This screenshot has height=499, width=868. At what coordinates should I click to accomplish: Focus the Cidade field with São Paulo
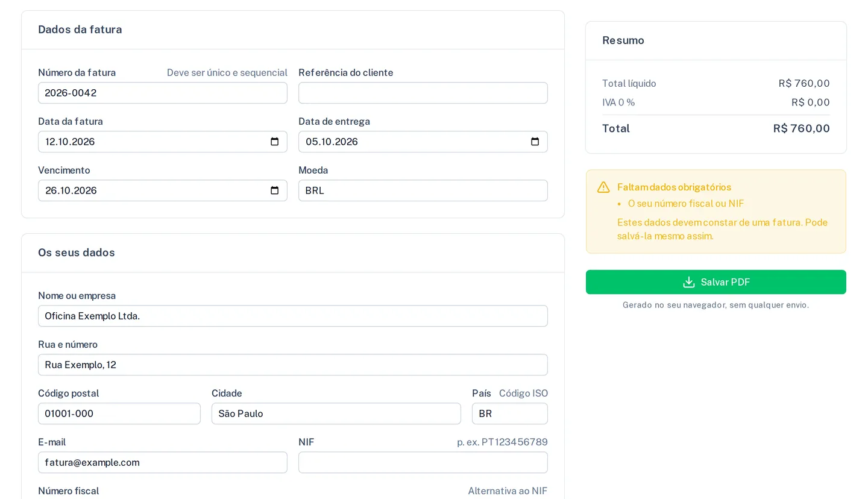(x=336, y=413)
